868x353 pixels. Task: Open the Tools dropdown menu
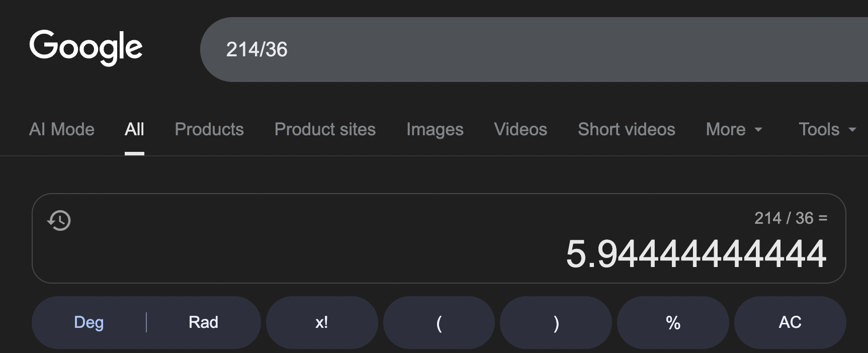click(x=827, y=130)
